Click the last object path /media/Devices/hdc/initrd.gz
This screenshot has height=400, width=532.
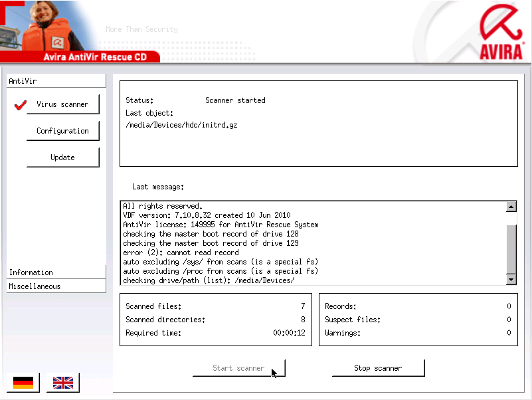click(x=181, y=125)
